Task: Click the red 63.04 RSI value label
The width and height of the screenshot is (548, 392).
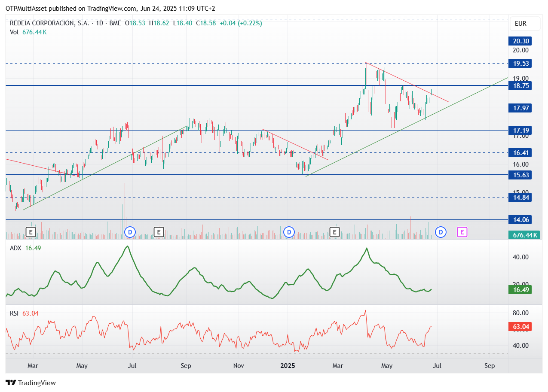Action: (x=520, y=327)
